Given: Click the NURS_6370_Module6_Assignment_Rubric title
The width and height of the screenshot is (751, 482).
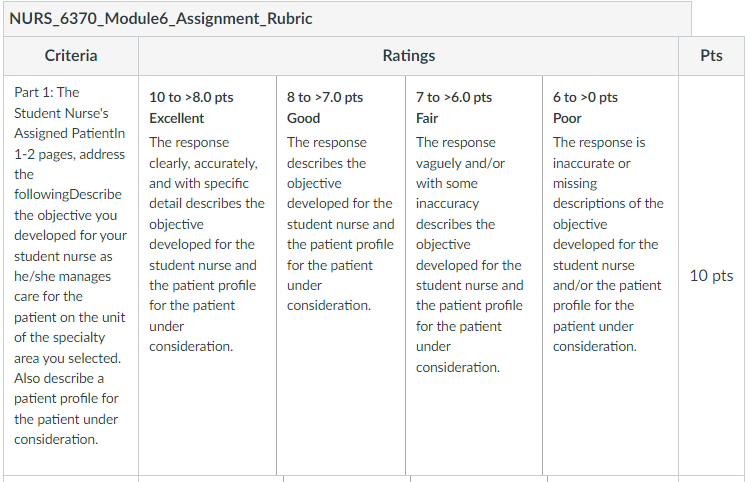Looking at the screenshot, I should coord(161,19).
